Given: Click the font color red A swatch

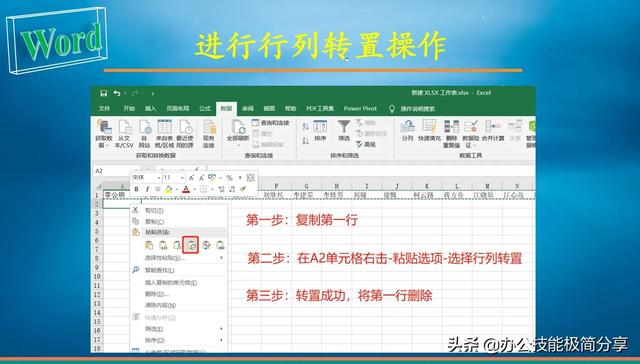Looking at the screenshot, I should [x=186, y=189].
